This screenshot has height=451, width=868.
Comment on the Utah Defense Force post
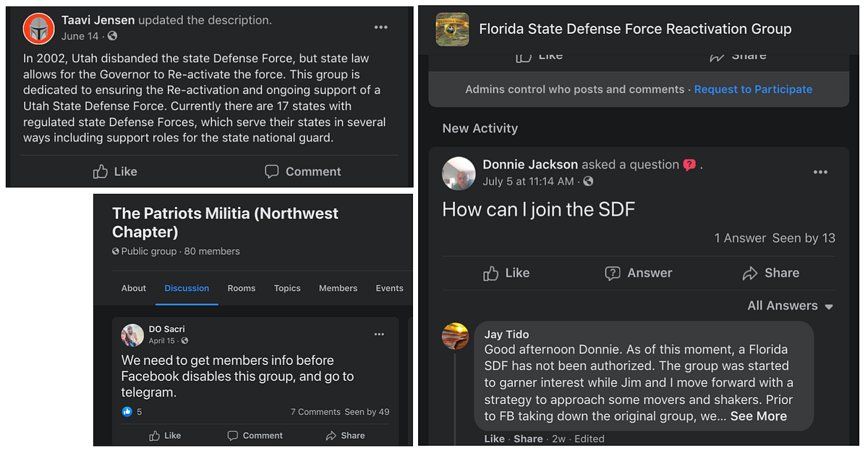pyautogui.click(x=302, y=172)
